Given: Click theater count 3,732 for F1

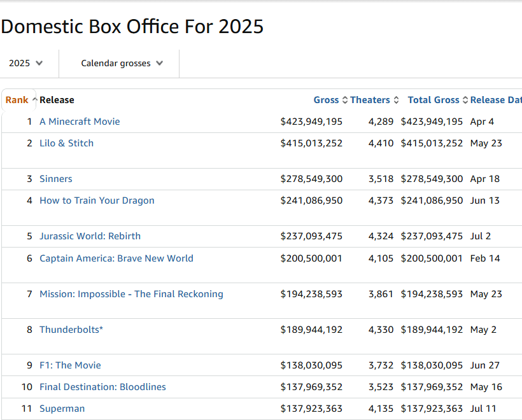Looking at the screenshot, I should tap(381, 365).
